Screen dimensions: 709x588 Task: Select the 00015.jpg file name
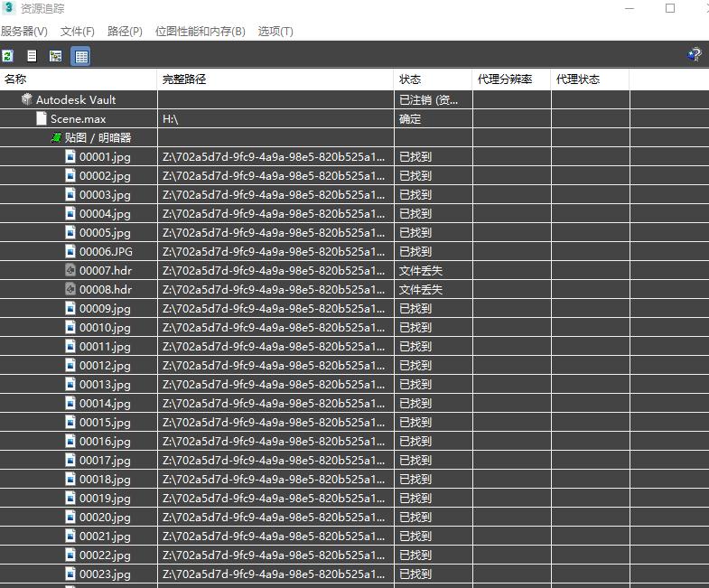click(x=105, y=423)
